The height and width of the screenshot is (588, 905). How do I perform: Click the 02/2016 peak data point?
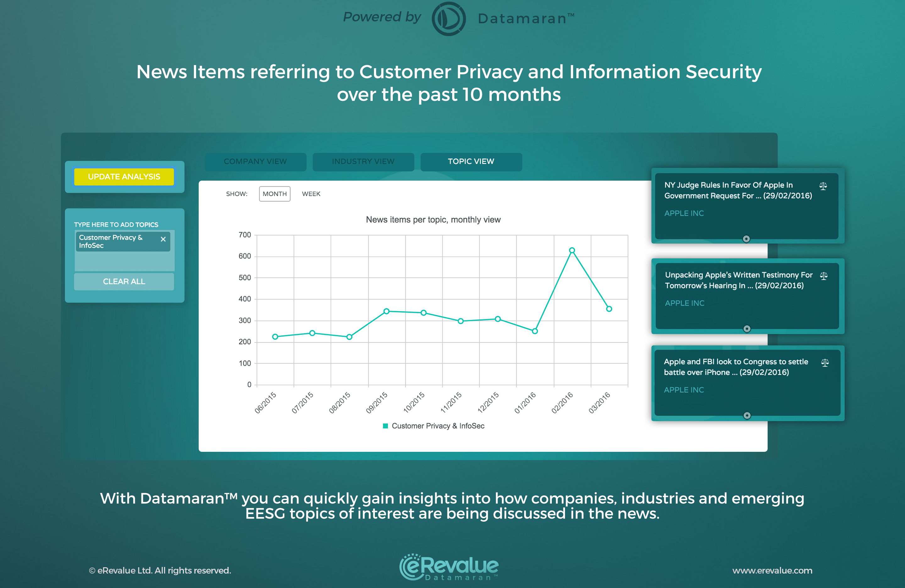click(x=572, y=250)
